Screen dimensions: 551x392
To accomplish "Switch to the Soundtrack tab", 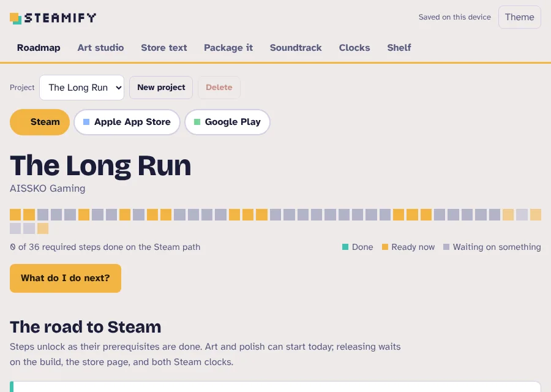I will point(296,48).
